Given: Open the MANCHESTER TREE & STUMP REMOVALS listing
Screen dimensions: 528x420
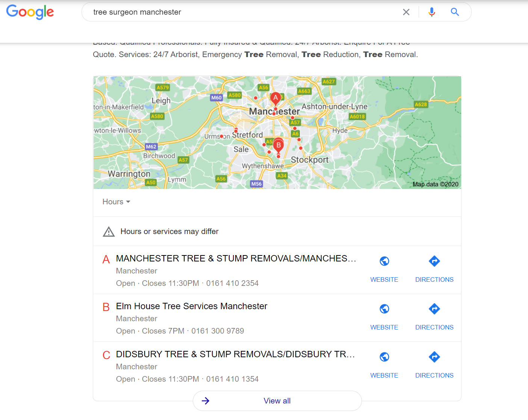Looking at the screenshot, I should tap(236, 258).
